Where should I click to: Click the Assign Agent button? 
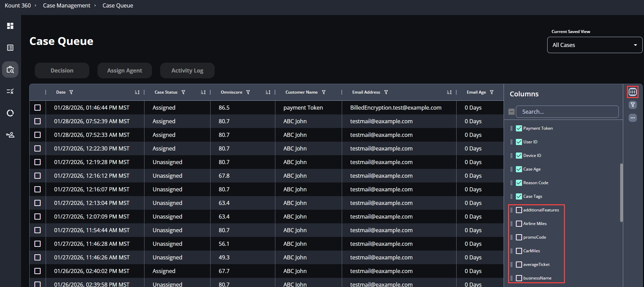tap(125, 70)
